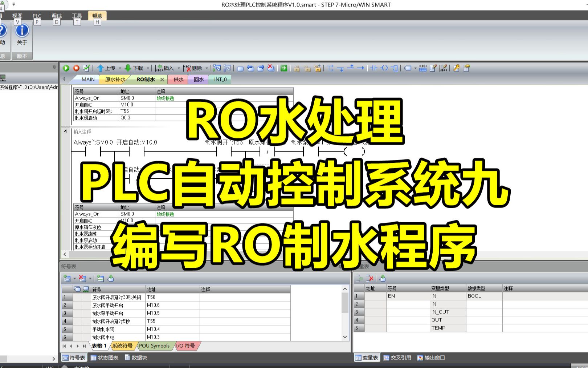588x368 pixels.
Task: Open the PLC ribbon tab
Action: point(37,16)
